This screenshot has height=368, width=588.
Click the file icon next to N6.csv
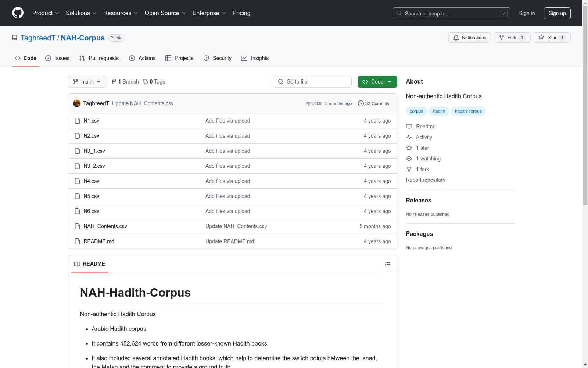point(77,211)
